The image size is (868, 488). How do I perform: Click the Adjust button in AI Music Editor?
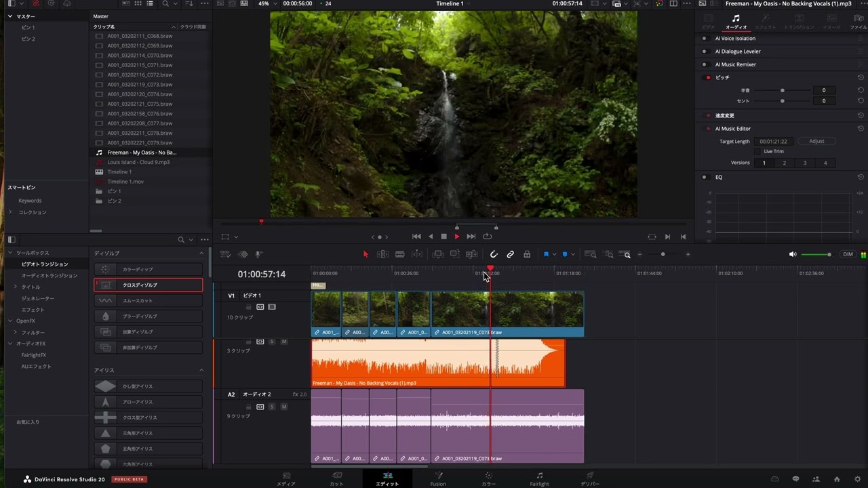(x=816, y=141)
